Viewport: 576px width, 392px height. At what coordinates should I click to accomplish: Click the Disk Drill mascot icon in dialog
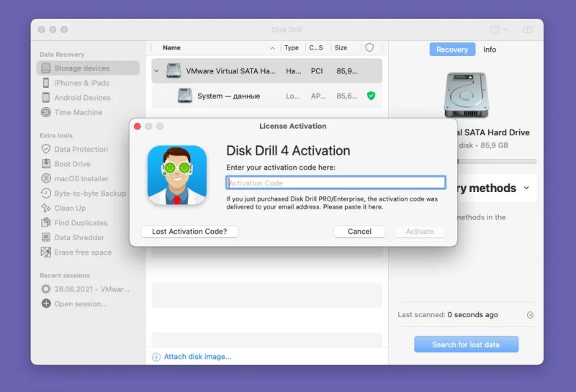click(x=177, y=175)
